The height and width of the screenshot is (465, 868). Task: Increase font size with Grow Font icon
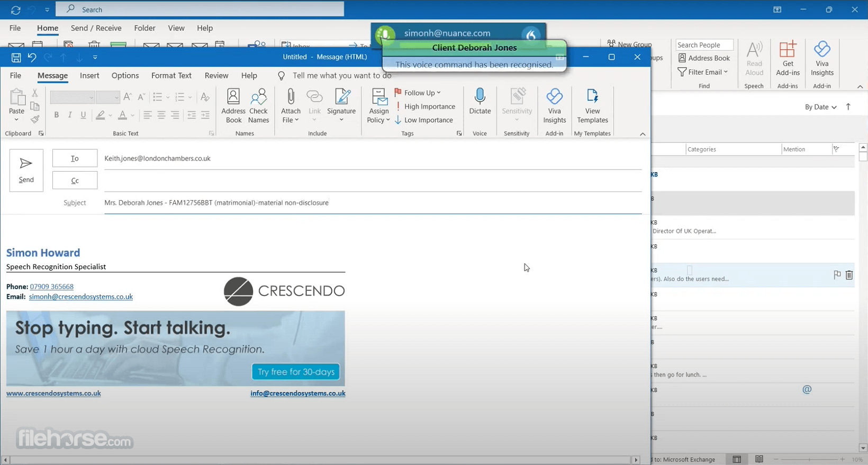coord(127,97)
